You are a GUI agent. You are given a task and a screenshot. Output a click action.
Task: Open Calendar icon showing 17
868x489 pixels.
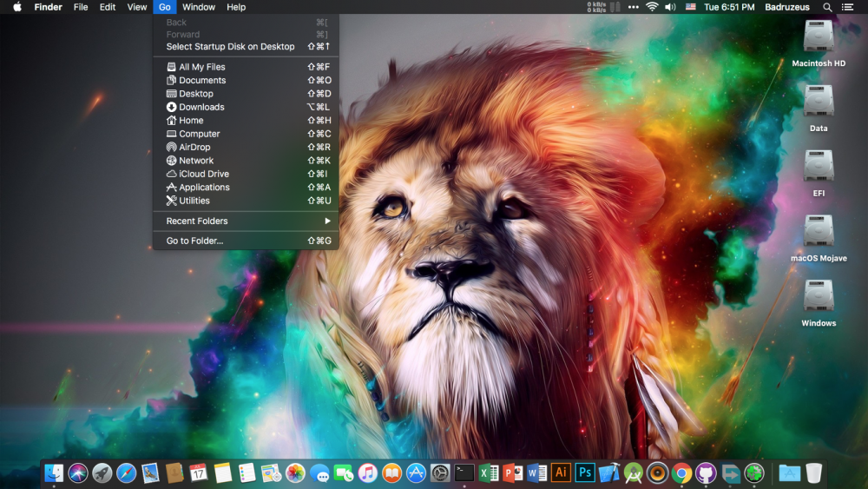(x=198, y=473)
